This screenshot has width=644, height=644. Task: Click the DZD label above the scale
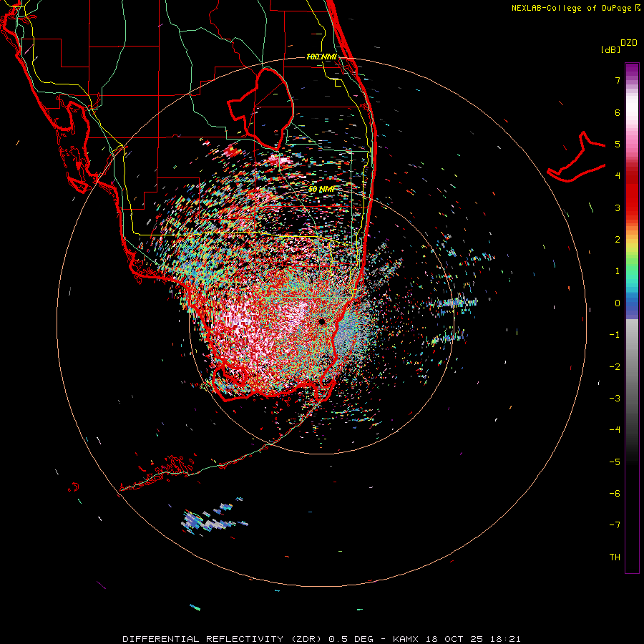pos(629,43)
